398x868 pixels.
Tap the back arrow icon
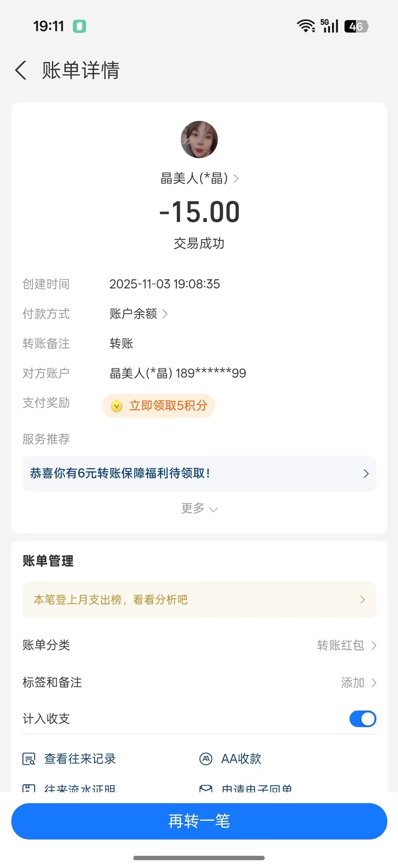tap(21, 70)
